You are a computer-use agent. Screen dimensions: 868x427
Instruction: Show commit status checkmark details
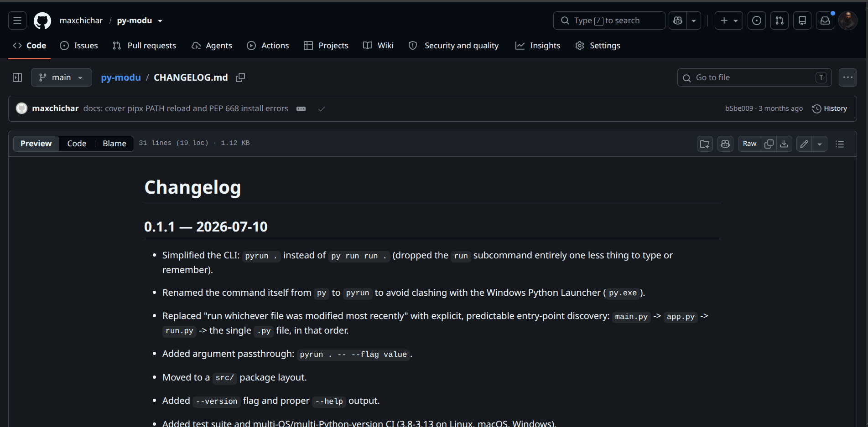(322, 109)
